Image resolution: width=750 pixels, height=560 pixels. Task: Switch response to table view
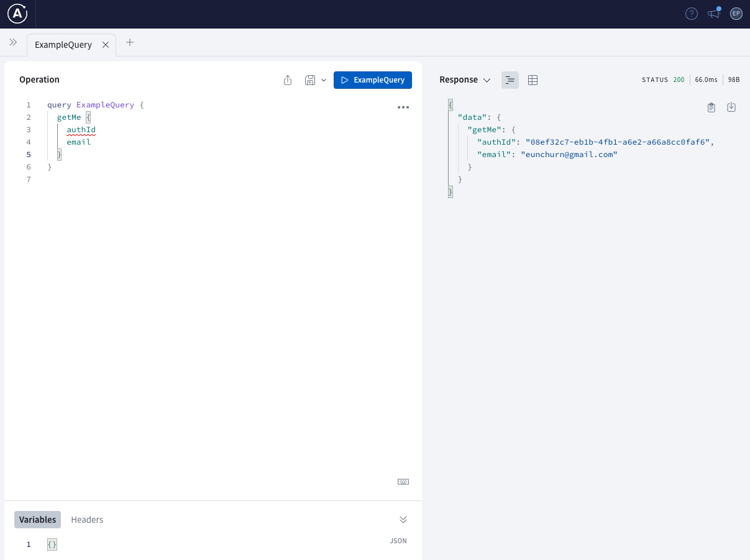[533, 80]
